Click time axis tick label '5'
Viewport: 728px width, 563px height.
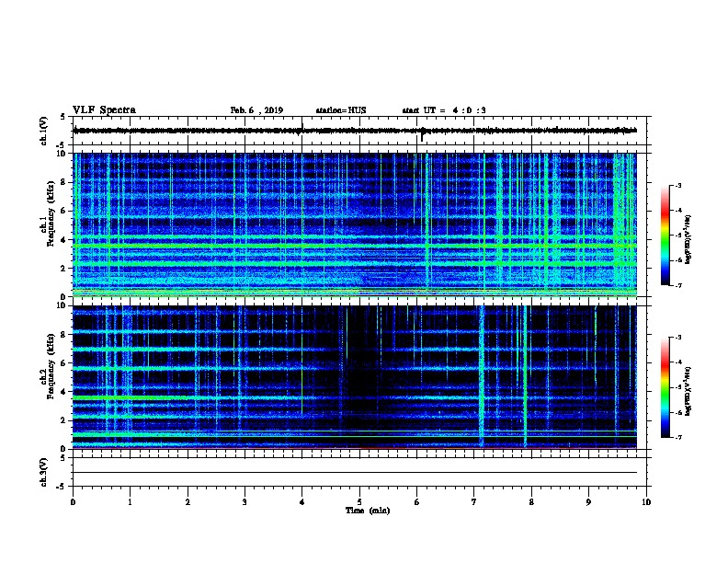point(359,502)
